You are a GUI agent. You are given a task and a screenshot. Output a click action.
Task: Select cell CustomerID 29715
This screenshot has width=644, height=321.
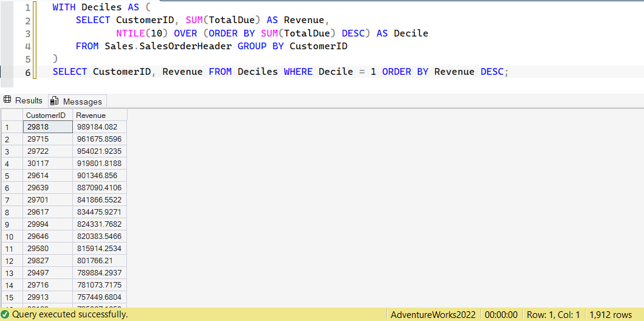tap(47, 139)
